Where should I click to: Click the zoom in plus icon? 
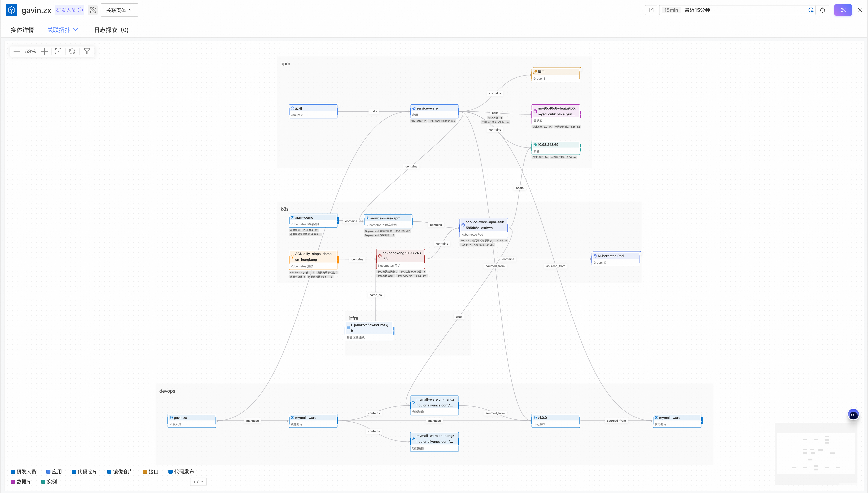click(44, 52)
